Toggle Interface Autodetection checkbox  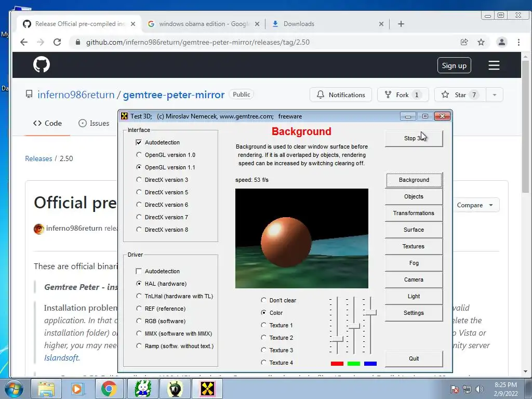click(138, 142)
